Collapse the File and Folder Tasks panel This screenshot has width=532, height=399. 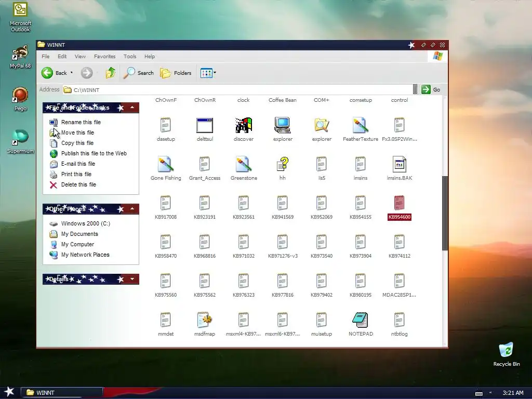pyautogui.click(x=132, y=108)
